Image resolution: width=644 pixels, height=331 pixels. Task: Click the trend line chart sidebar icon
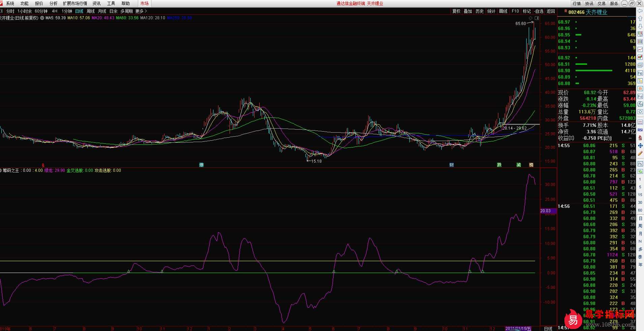point(640,50)
